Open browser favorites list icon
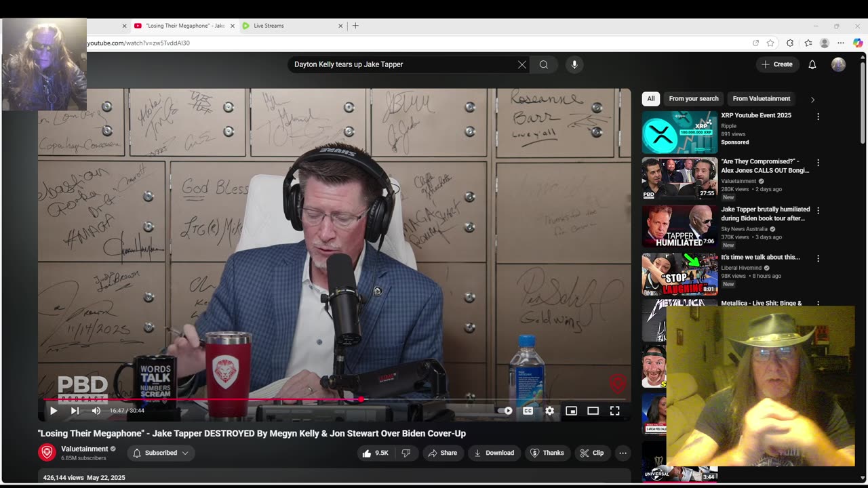Viewport: 868px width, 488px height. (808, 43)
